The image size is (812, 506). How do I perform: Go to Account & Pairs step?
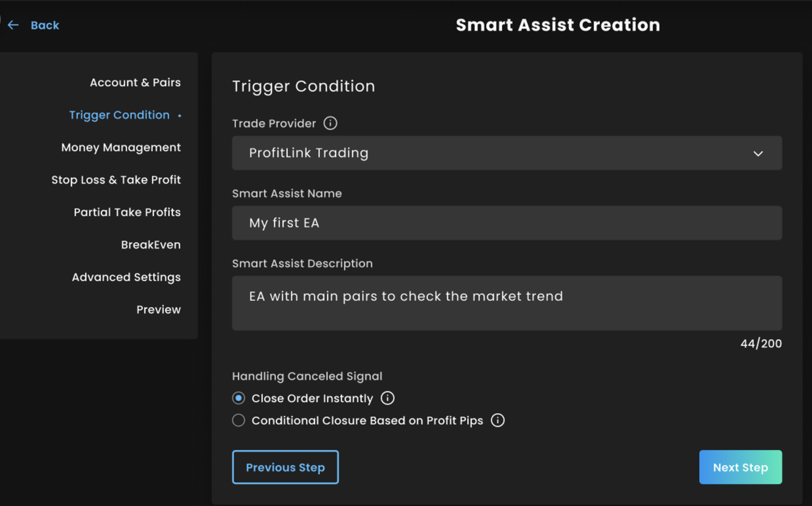click(x=135, y=83)
